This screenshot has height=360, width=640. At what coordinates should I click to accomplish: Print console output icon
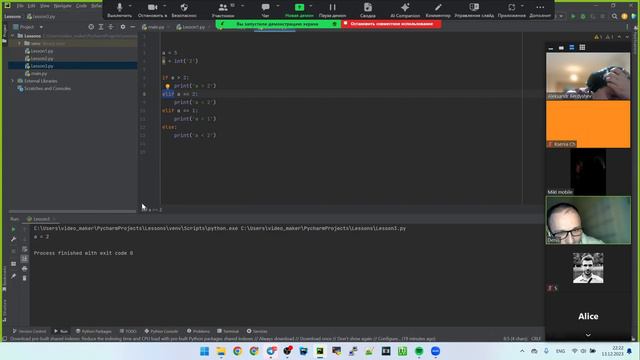[x=24, y=269]
